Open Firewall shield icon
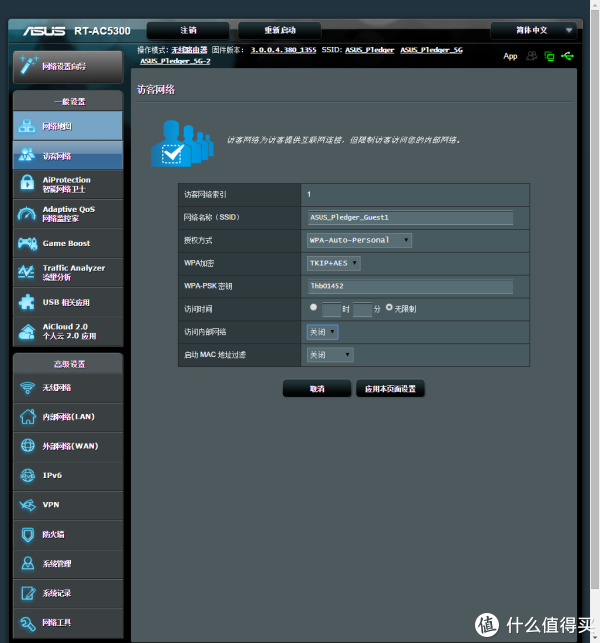Screen dimensions: 600x643 tap(27, 535)
